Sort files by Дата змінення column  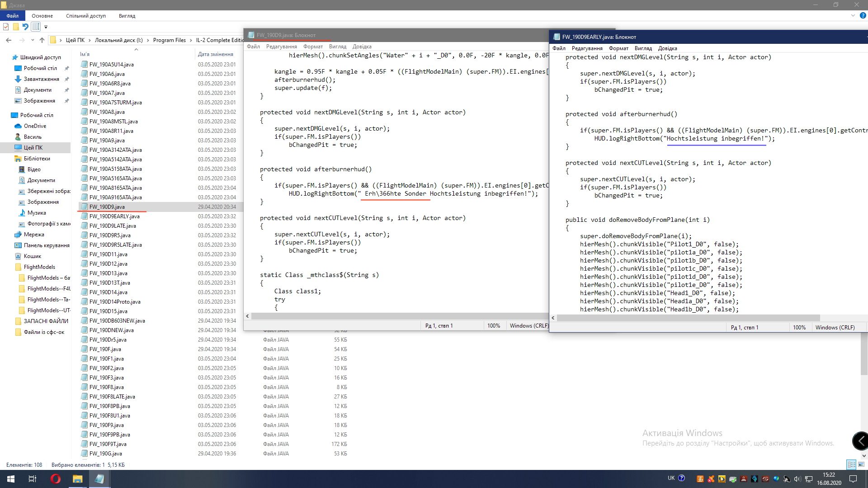215,54
